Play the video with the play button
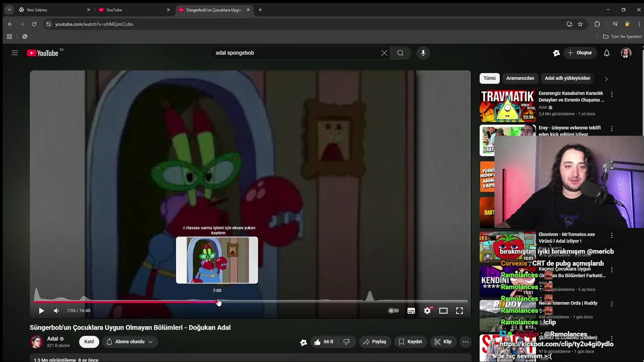This screenshot has height=362, width=644. pos(41,311)
